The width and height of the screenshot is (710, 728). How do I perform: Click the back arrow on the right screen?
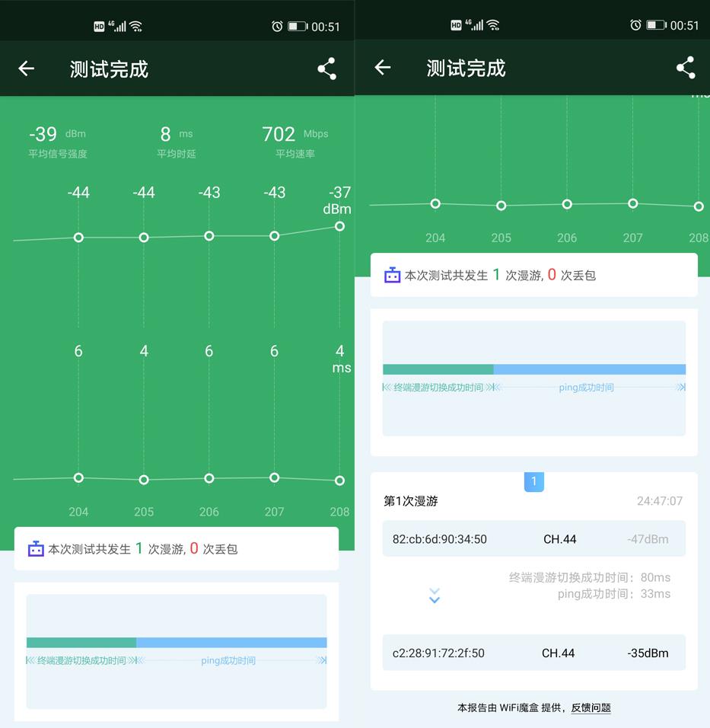click(x=381, y=68)
